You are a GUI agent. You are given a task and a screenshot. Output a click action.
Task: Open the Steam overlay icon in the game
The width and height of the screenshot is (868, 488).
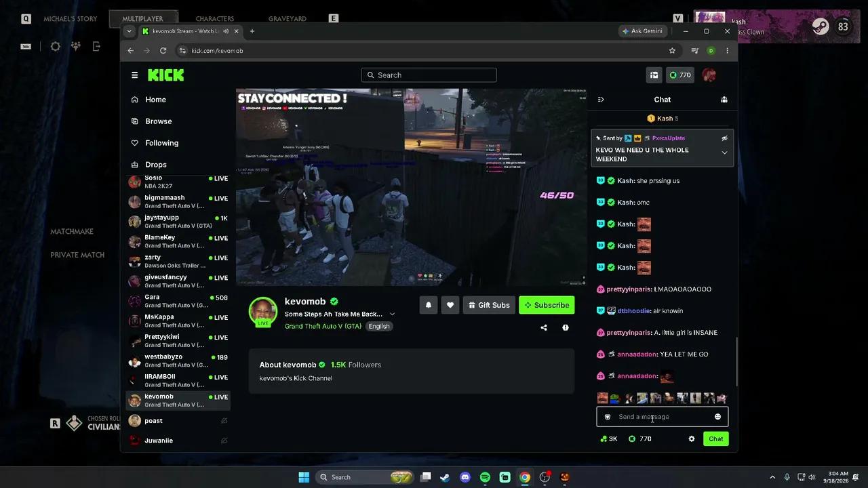point(821,26)
